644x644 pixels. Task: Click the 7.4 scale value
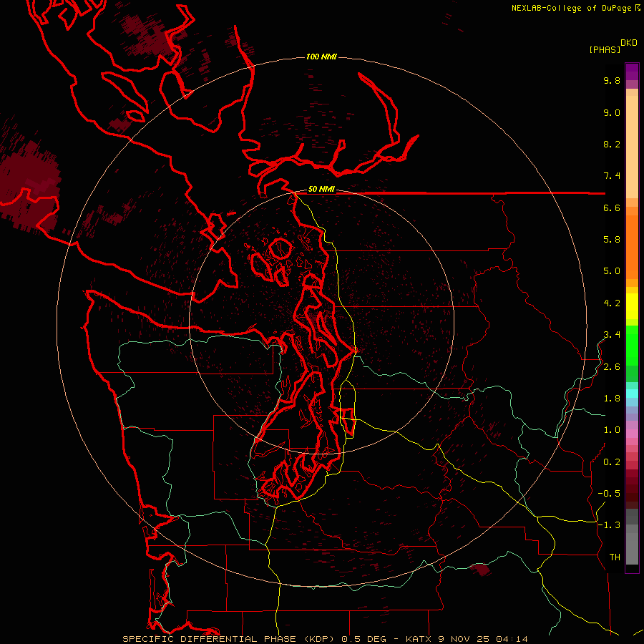[612, 176]
